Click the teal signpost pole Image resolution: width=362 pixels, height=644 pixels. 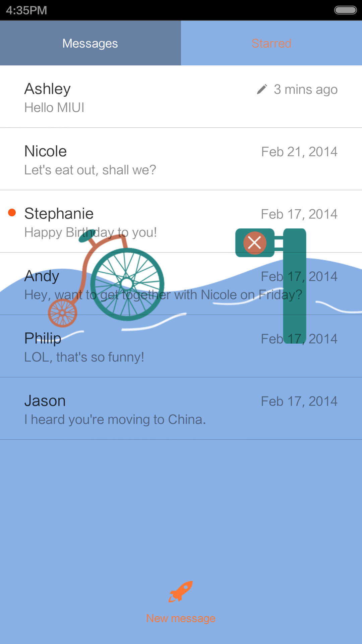[x=295, y=286]
